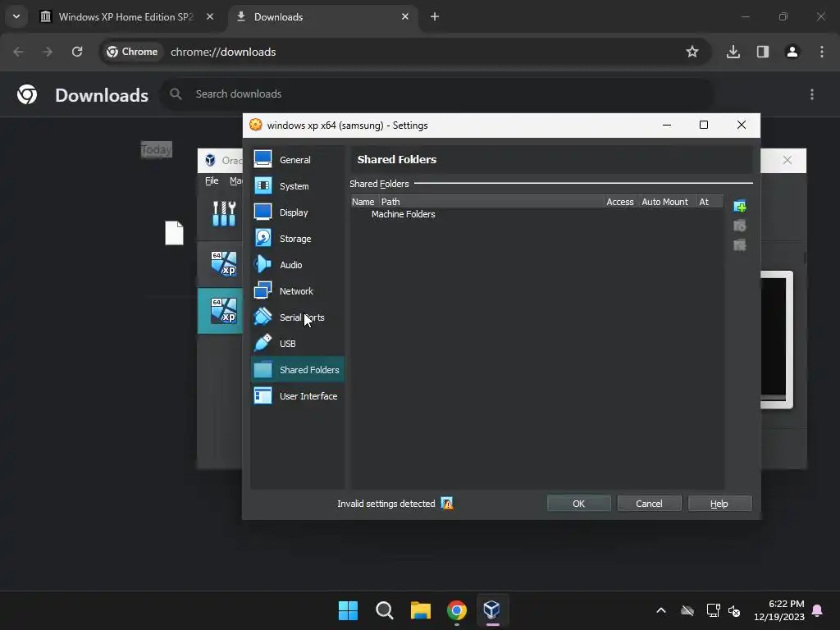Open a new Chrome tab
Screen dimensions: 840x630
pos(435,16)
